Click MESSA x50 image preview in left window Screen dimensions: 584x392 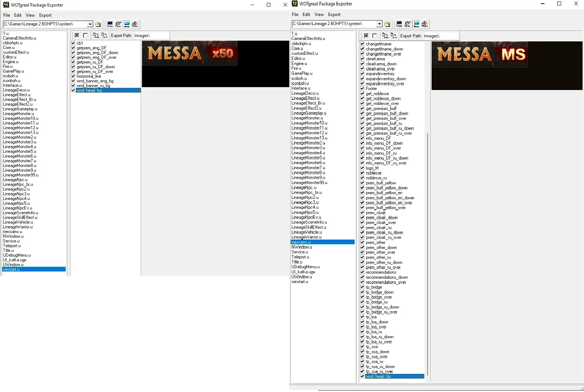pos(190,53)
